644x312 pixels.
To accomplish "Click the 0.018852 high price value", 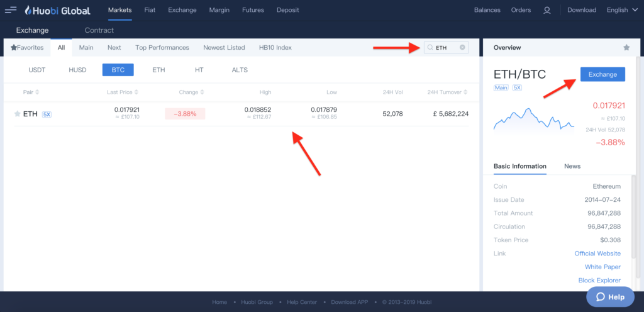I will 257,109.
